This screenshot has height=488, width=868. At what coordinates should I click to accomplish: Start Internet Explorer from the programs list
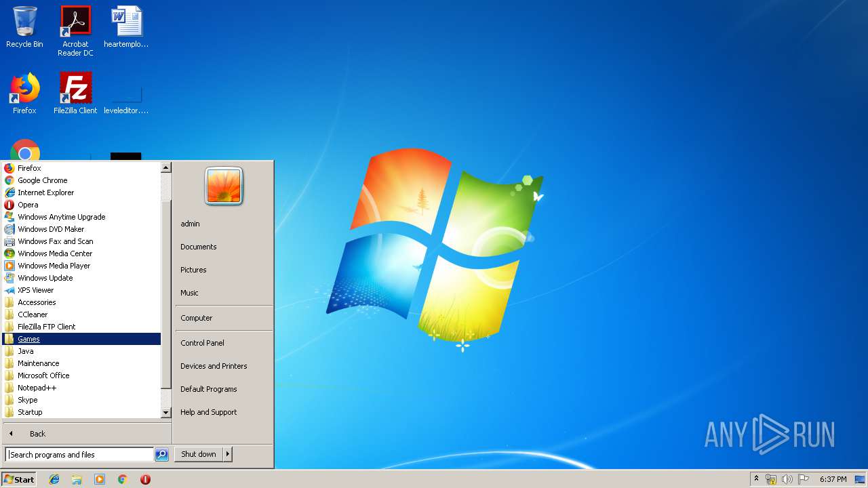click(81, 192)
